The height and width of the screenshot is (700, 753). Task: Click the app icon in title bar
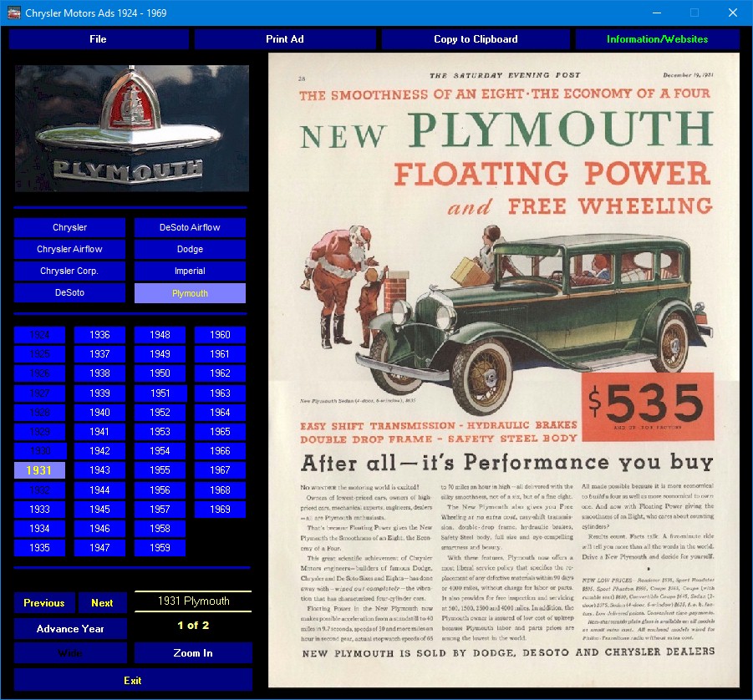coord(14,13)
